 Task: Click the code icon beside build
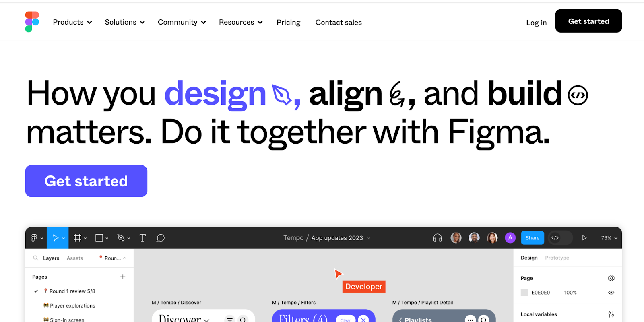(x=578, y=95)
